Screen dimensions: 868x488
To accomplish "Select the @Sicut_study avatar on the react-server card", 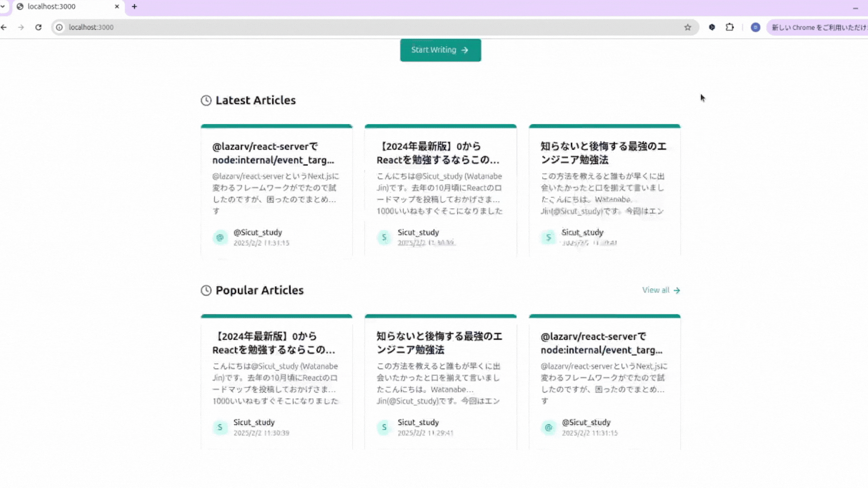I will pos(220,237).
